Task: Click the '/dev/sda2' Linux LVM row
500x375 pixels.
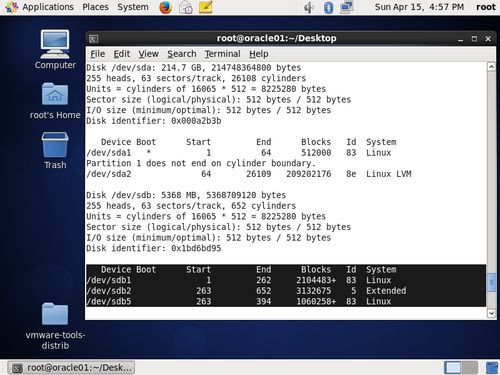Action: [x=249, y=174]
